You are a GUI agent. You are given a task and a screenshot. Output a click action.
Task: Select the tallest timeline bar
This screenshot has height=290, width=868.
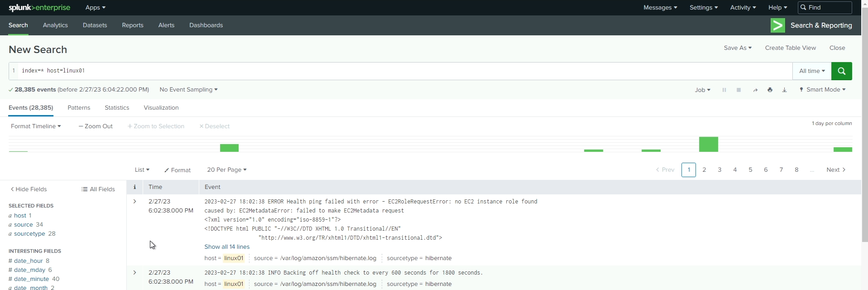[708, 144]
